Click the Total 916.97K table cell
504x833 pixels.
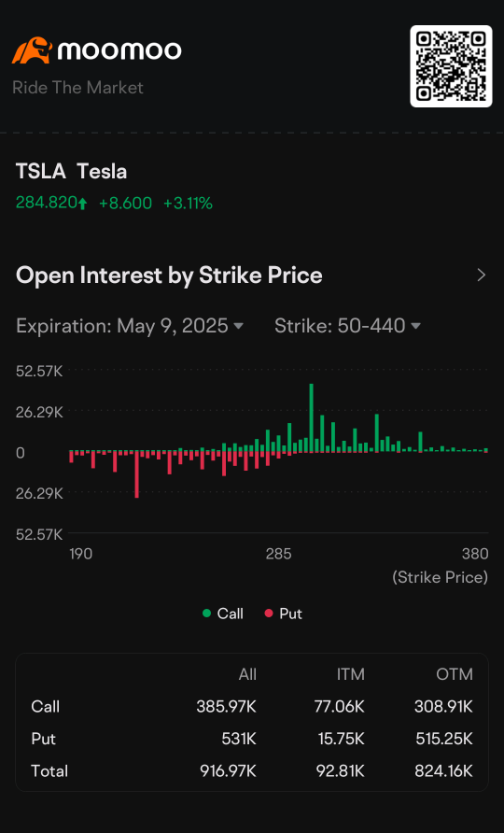[228, 770]
